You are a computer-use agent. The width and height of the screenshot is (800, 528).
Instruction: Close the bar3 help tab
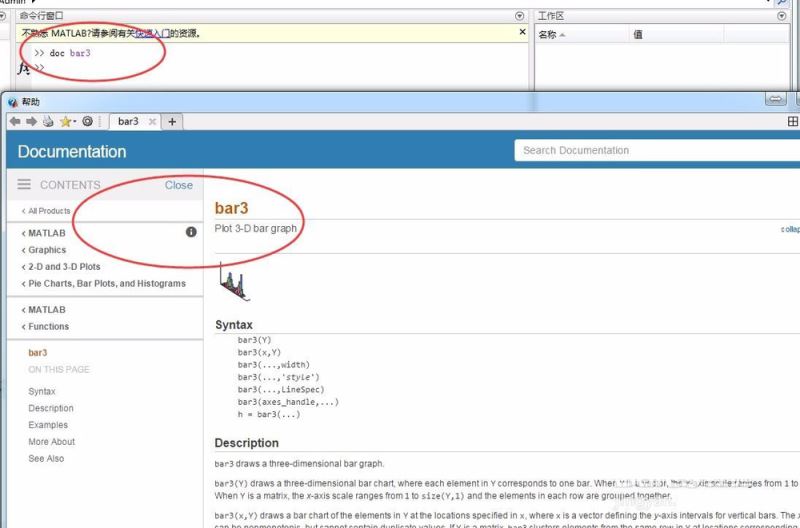click(x=152, y=122)
